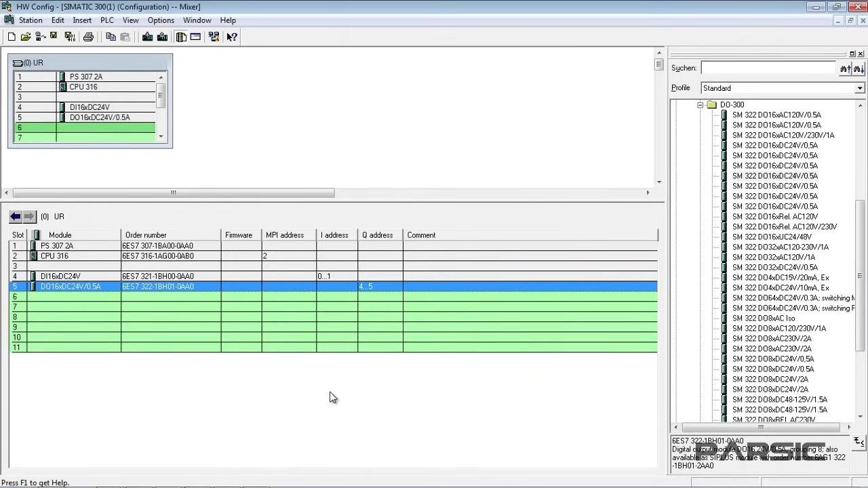Image resolution: width=868 pixels, height=488 pixels.
Task: Click the Module column header
Action: 74,235
